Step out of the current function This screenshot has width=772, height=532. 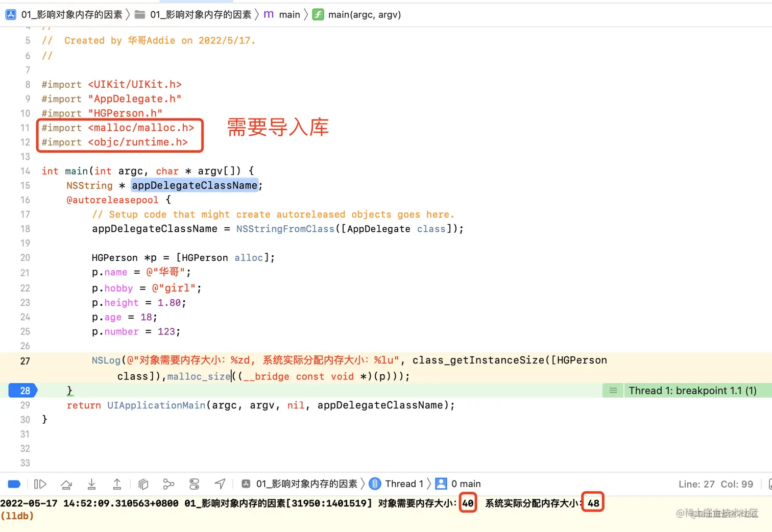[117, 484]
